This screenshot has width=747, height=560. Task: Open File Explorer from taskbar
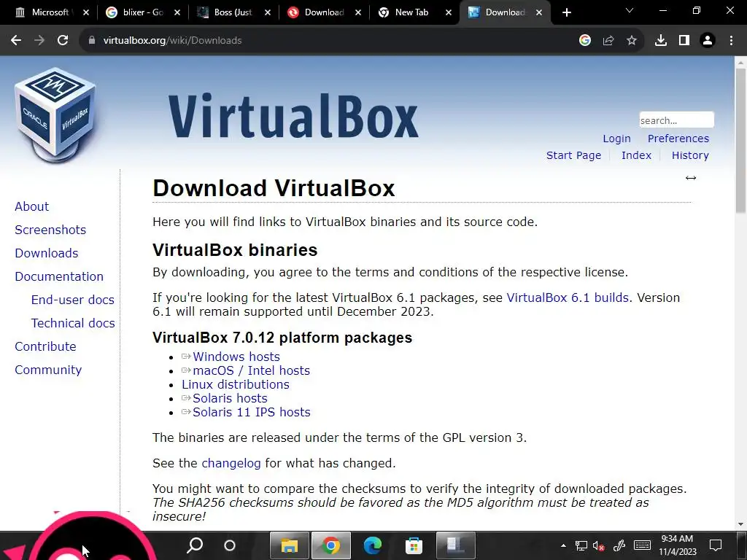[290, 545]
